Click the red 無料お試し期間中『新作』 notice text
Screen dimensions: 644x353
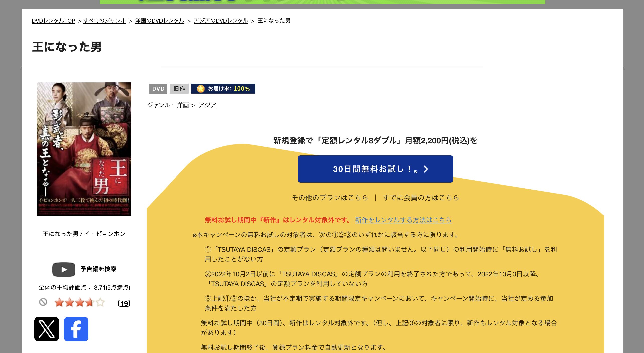coord(278,220)
